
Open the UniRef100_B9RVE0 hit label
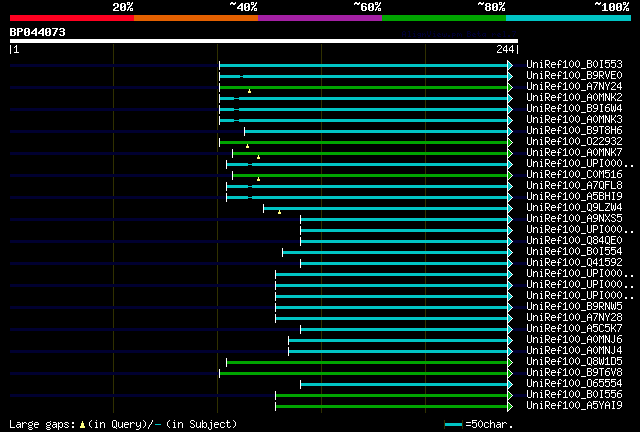[574, 76]
